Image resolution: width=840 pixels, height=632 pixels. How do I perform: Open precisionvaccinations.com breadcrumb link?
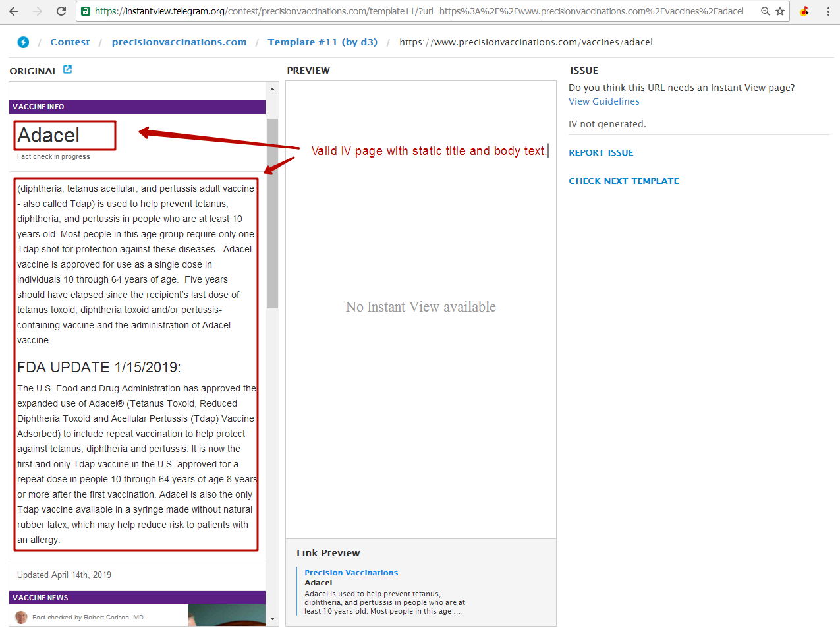click(x=179, y=42)
